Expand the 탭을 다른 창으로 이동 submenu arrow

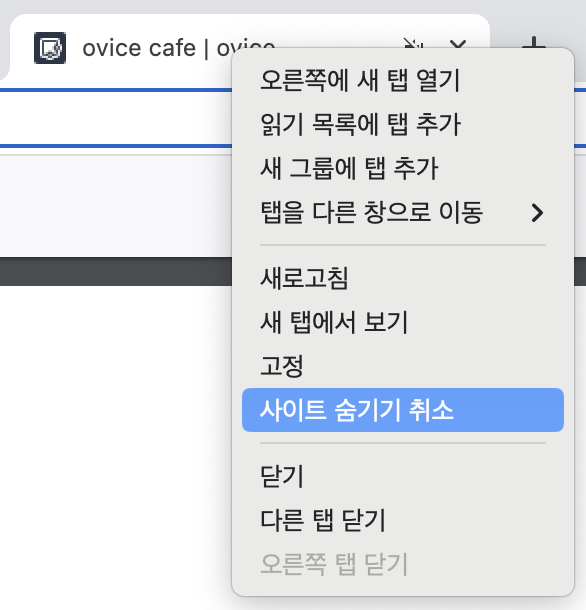(537, 213)
